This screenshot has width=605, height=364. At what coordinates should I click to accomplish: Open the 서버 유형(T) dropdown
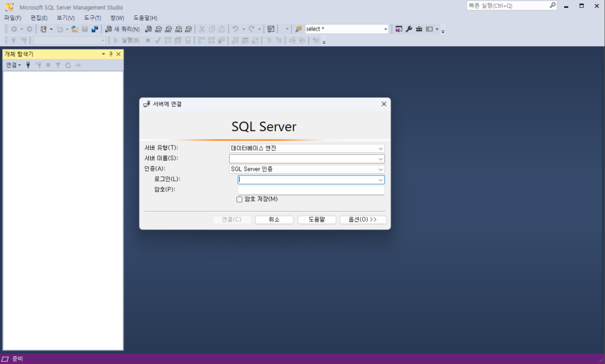click(307, 148)
